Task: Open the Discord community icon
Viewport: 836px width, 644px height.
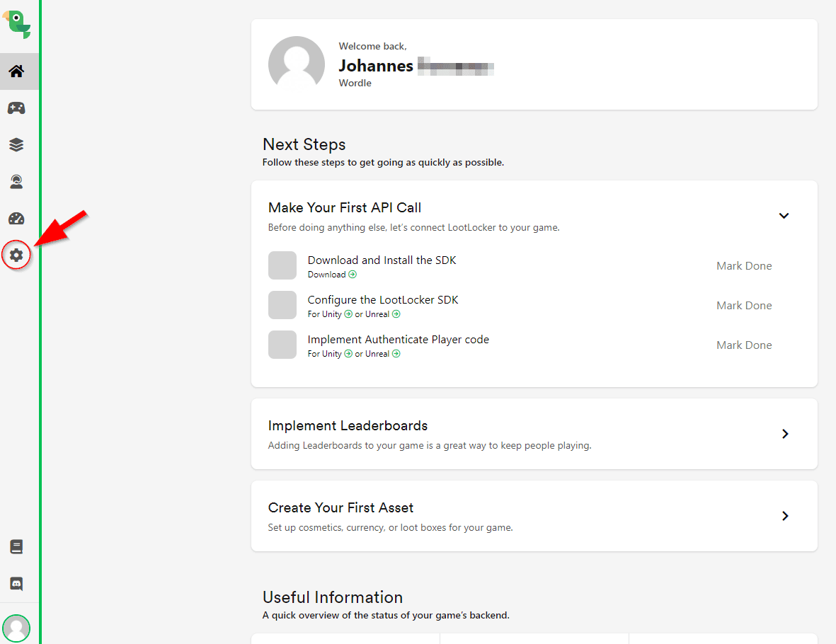Action: pos(16,584)
